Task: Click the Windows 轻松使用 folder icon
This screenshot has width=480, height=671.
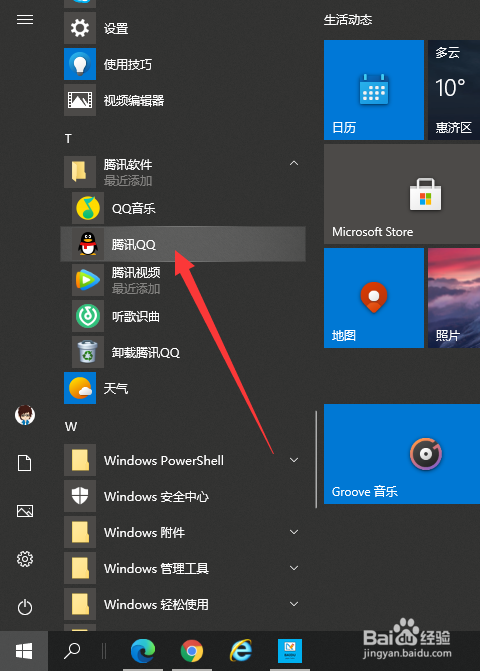Action: click(x=80, y=604)
